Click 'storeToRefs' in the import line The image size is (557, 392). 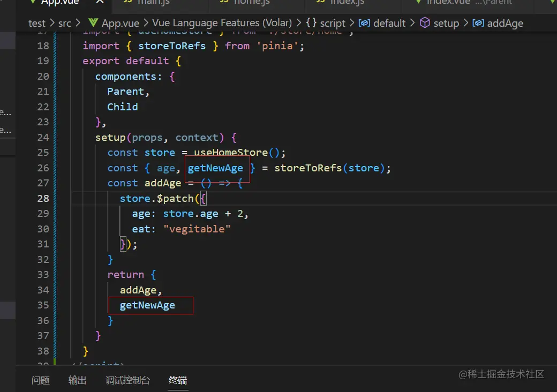coord(172,46)
